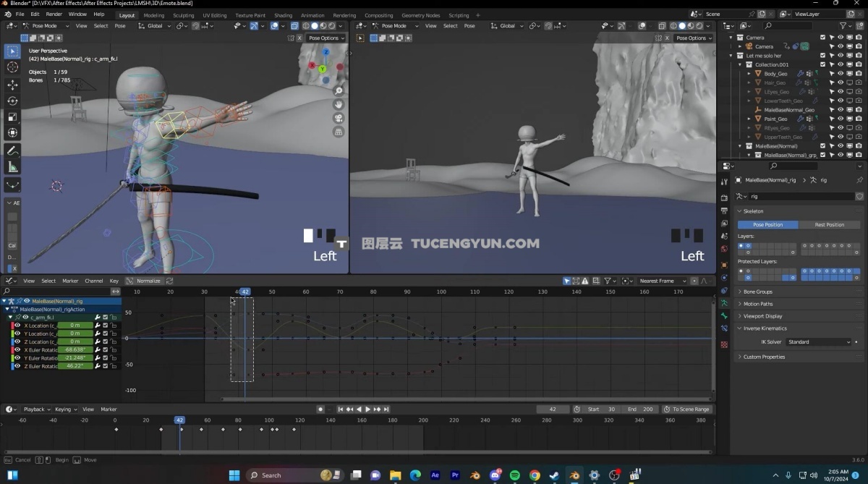This screenshot has height=484, width=868.
Task: Hide the Z Euler Rotation channel eye
Action: [17, 366]
